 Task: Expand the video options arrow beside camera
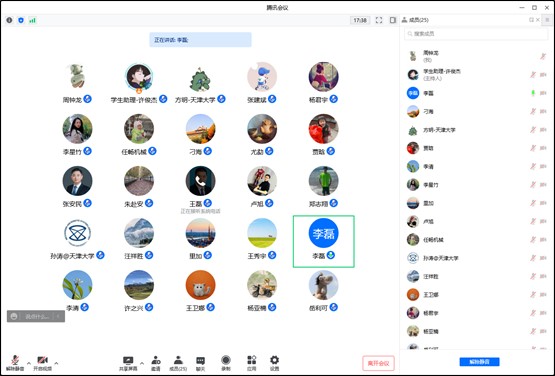coord(56,363)
